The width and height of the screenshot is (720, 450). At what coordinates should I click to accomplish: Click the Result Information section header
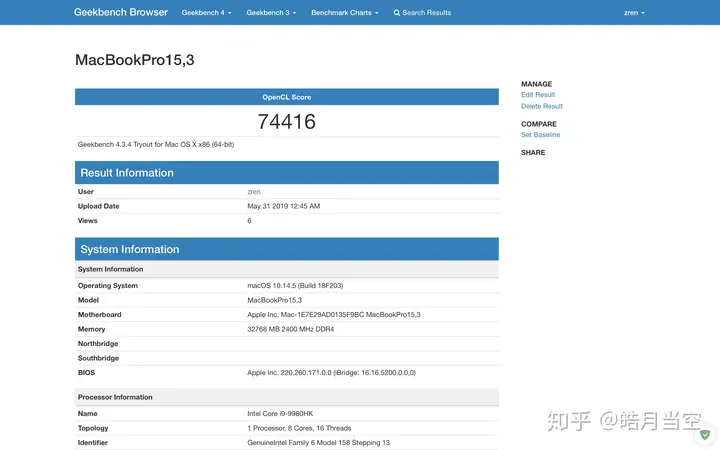[287, 173]
